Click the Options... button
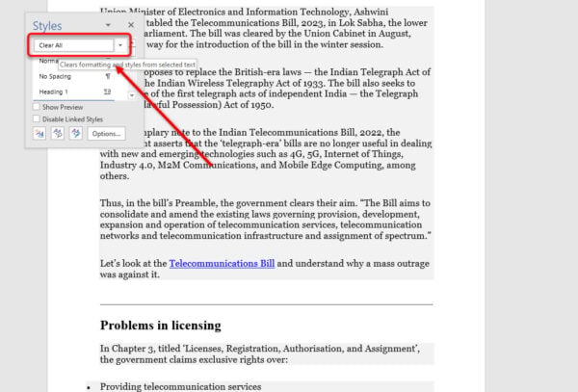This screenshot has width=578, height=392. 106,134
